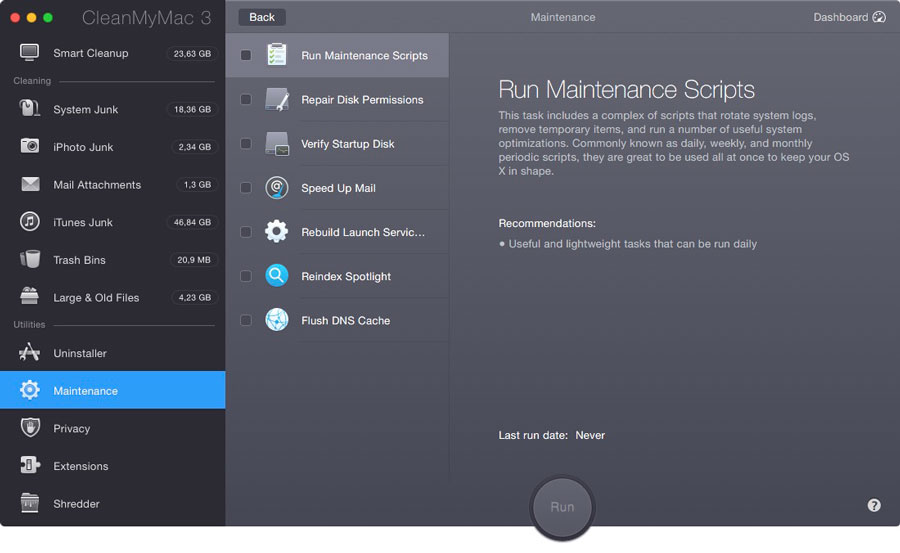This screenshot has height=553, width=900.
Task: Click the 4,23 GB Large Files size
Action: [195, 297]
